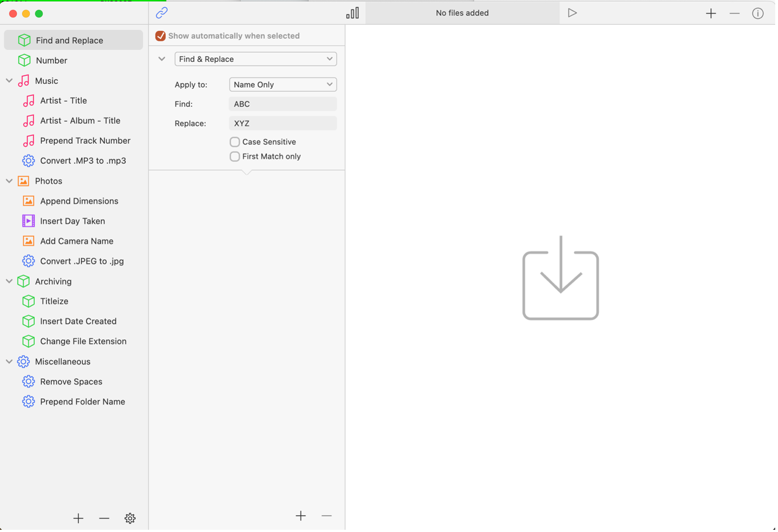Click the Replace field containing XYZ

point(284,124)
